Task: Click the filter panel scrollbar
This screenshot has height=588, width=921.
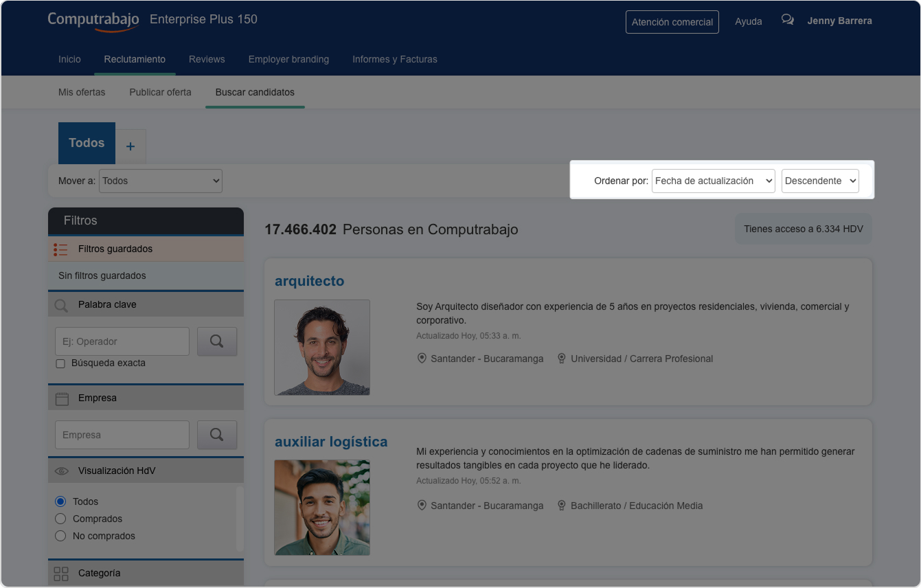Action: click(x=240, y=519)
